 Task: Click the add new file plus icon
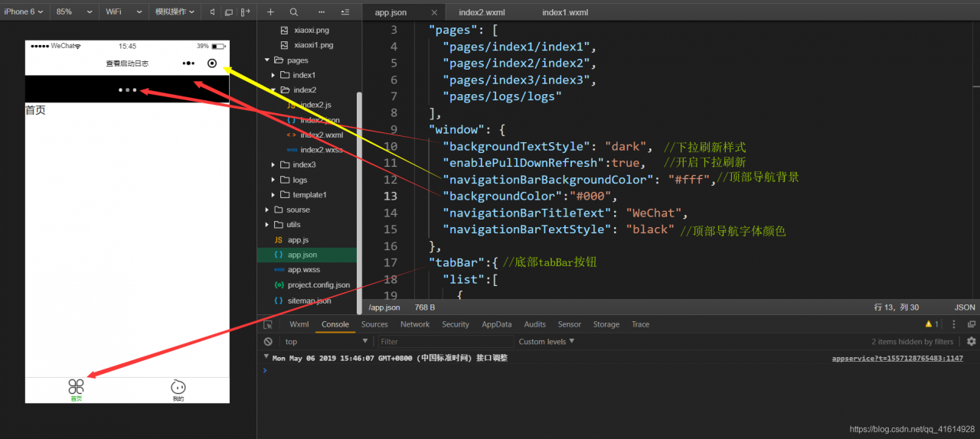click(270, 12)
